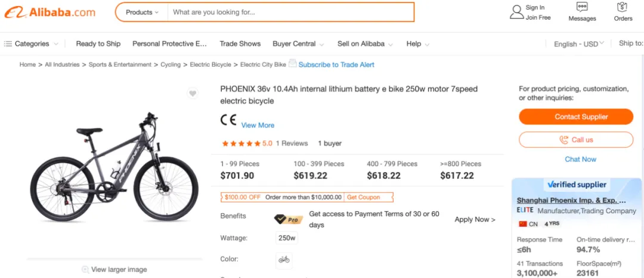
Task: Open the Messages icon
Action: coord(581,7)
